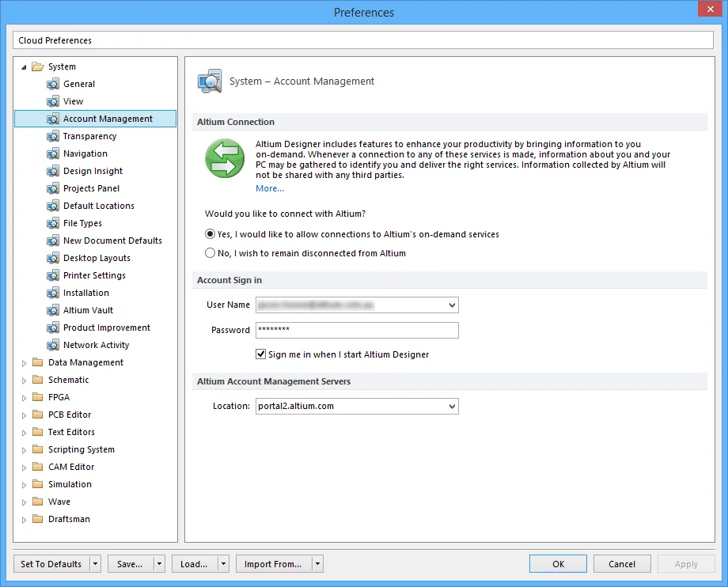Select Default Locations in the tree
Screen dimensions: 728x587
pyautogui.click(x=99, y=206)
